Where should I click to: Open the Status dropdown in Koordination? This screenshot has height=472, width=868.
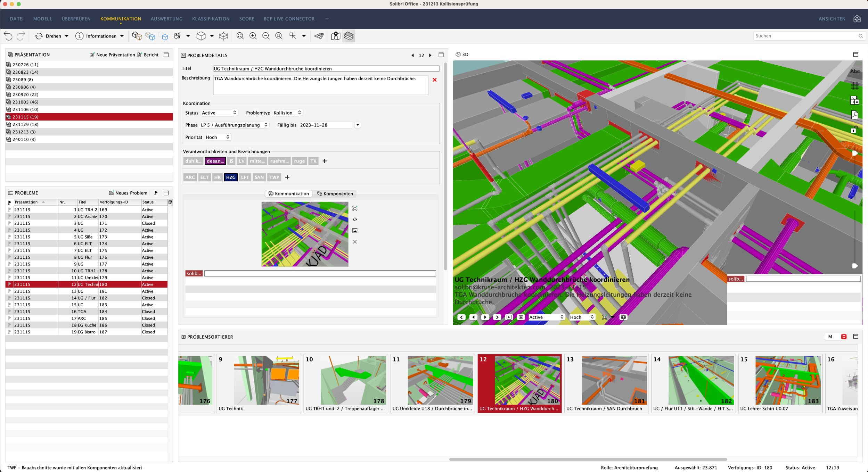click(x=219, y=113)
